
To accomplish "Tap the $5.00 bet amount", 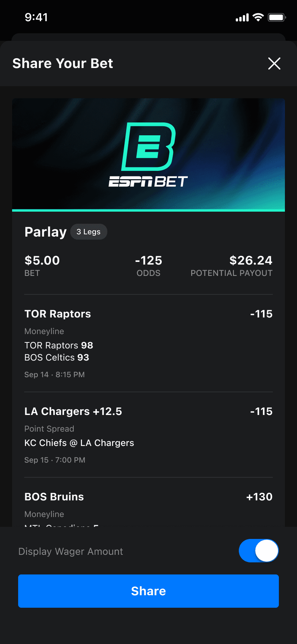I will tap(42, 260).
